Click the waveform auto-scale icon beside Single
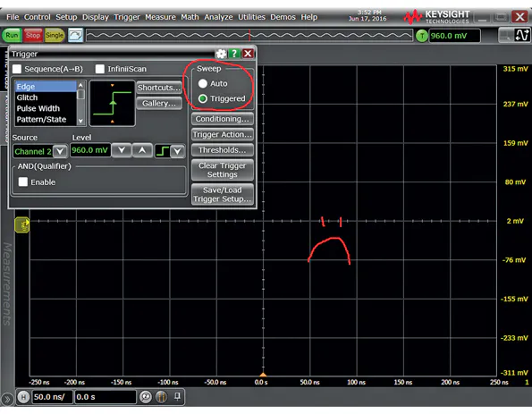 pyautogui.click(x=75, y=35)
